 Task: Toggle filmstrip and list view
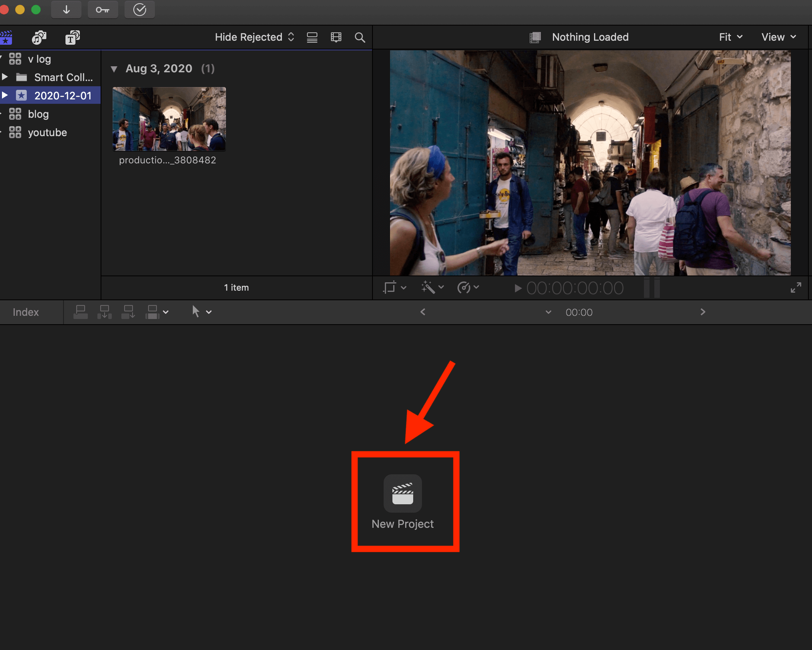pyautogui.click(x=312, y=38)
